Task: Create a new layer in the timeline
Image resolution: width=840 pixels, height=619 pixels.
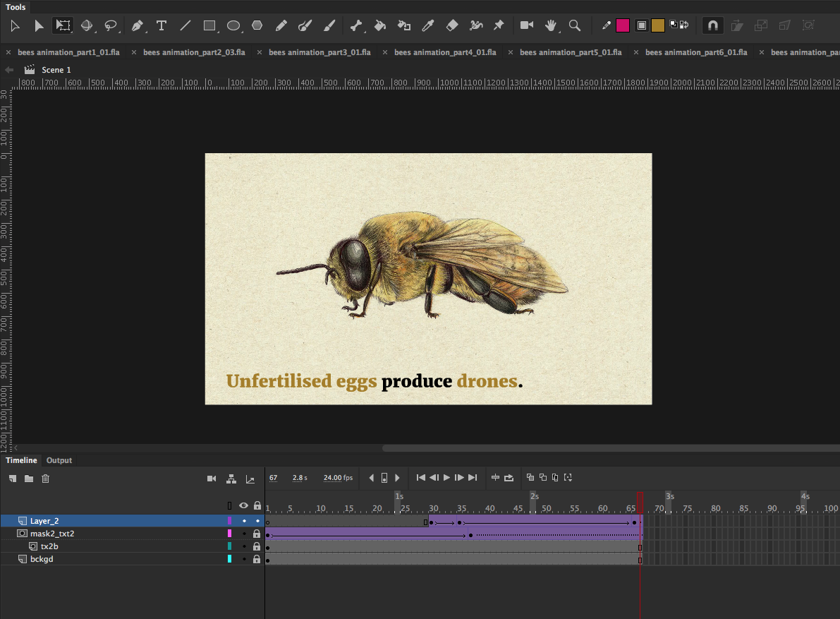Action: 13,479
